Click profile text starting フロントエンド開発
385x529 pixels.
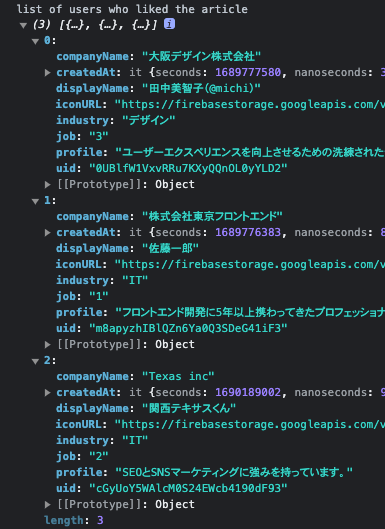pos(250,312)
